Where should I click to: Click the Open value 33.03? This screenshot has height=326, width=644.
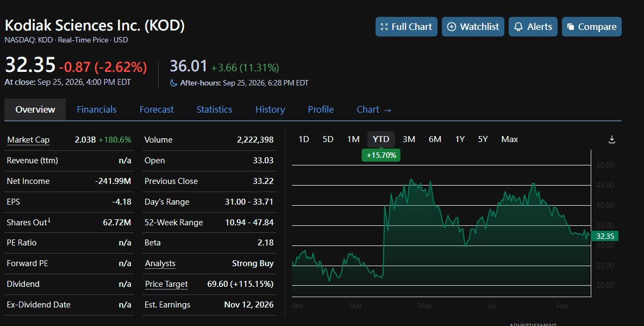click(x=263, y=161)
